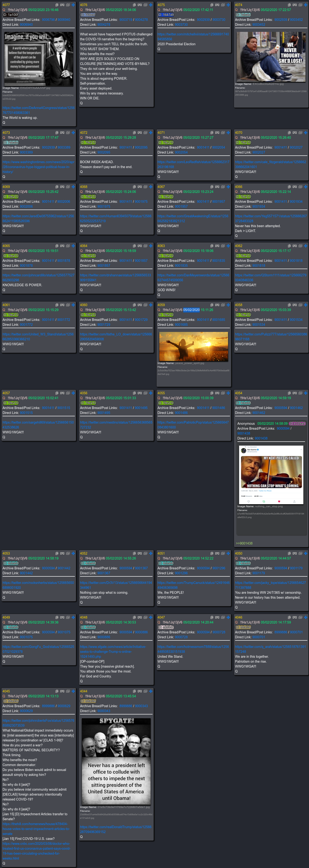Screen dimensions: 309x868
Task: Open direct link 9001685 in post 4059
Action: 181,325
